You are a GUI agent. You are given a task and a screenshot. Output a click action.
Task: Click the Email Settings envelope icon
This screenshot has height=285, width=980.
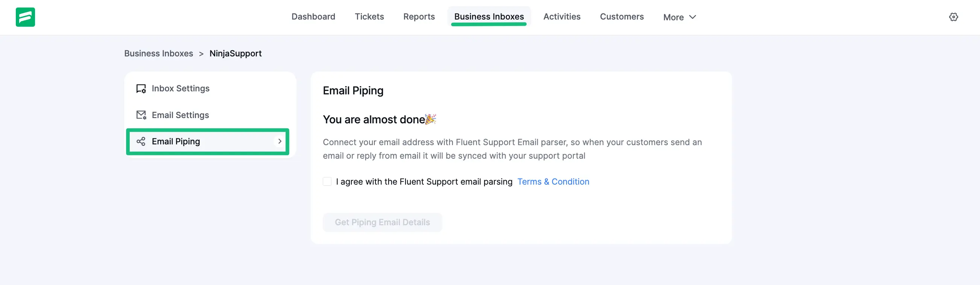pyautogui.click(x=141, y=115)
